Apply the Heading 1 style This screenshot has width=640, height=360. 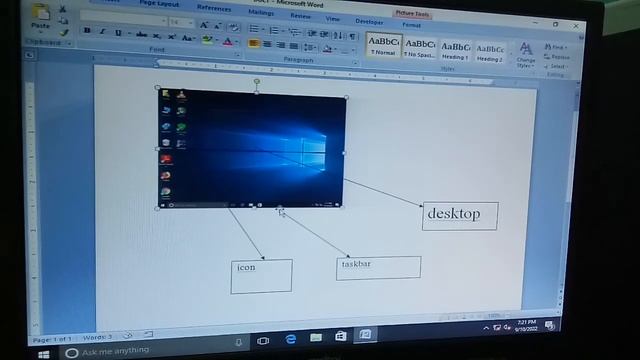pos(456,51)
